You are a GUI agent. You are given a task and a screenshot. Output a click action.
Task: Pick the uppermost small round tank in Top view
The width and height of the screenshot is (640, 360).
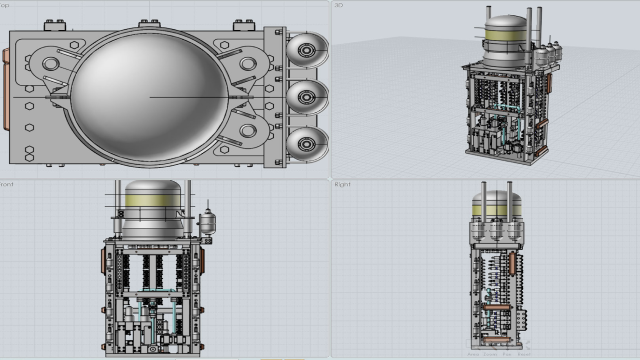pos(307,50)
